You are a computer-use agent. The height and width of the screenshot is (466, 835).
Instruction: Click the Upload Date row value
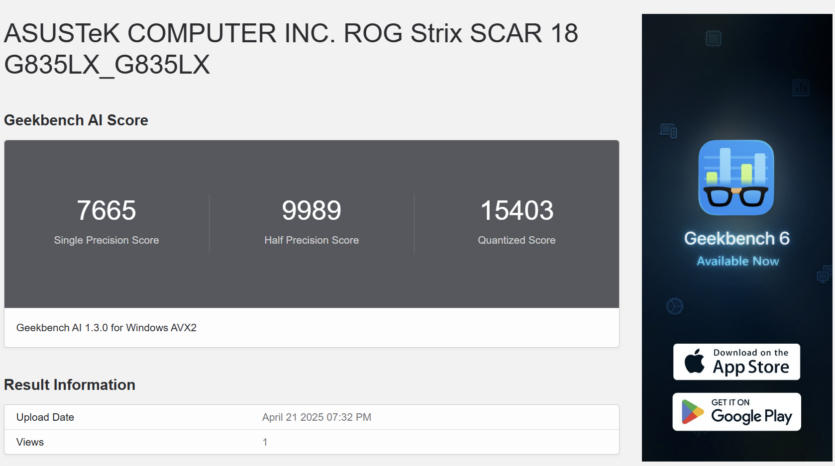pyautogui.click(x=316, y=418)
